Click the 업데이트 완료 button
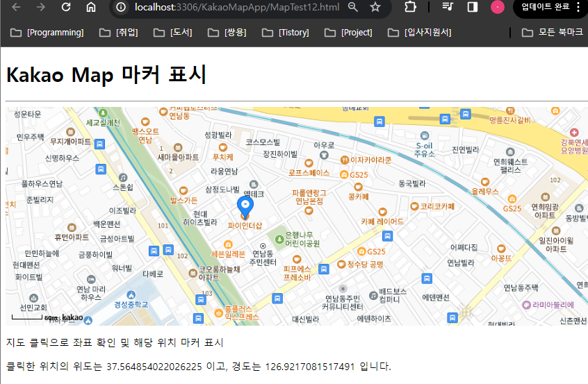 (x=546, y=7)
